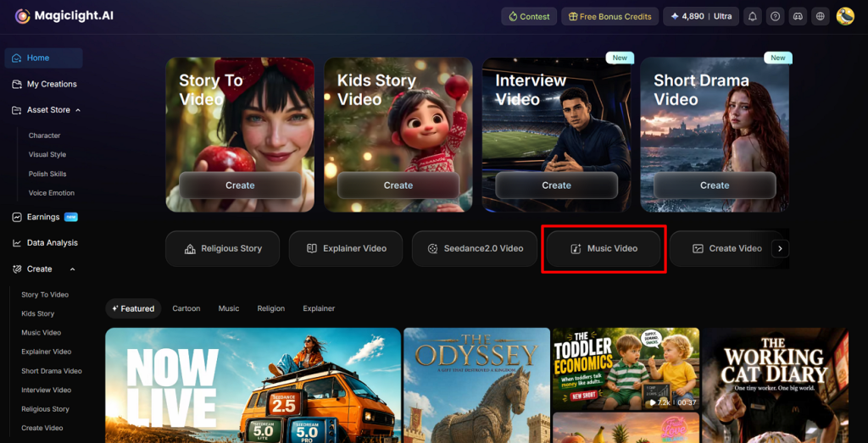This screenshot has height=443, width=868.
Task: Show more categories with the right arrow
Action: click(x=780, y=249)
